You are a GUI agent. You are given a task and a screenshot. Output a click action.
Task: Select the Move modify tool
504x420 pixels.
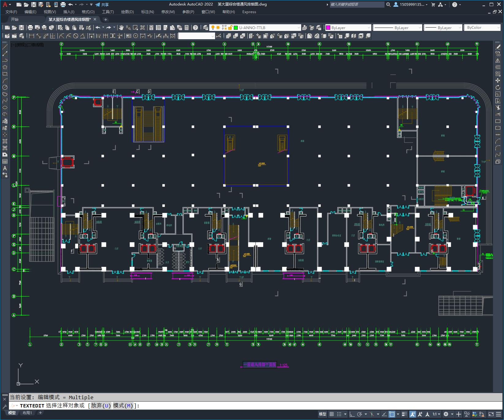point(498,81)
